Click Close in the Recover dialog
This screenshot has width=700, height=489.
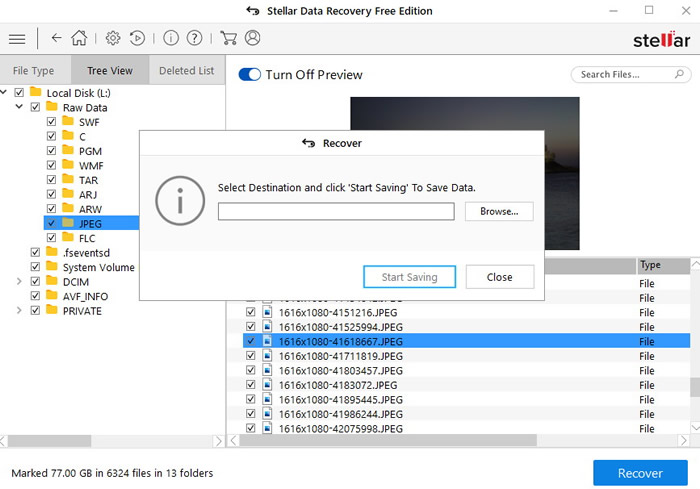point(499,277)
